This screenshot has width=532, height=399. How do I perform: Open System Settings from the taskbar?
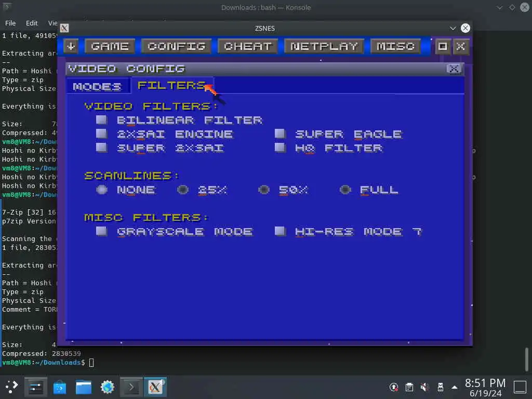35,387
